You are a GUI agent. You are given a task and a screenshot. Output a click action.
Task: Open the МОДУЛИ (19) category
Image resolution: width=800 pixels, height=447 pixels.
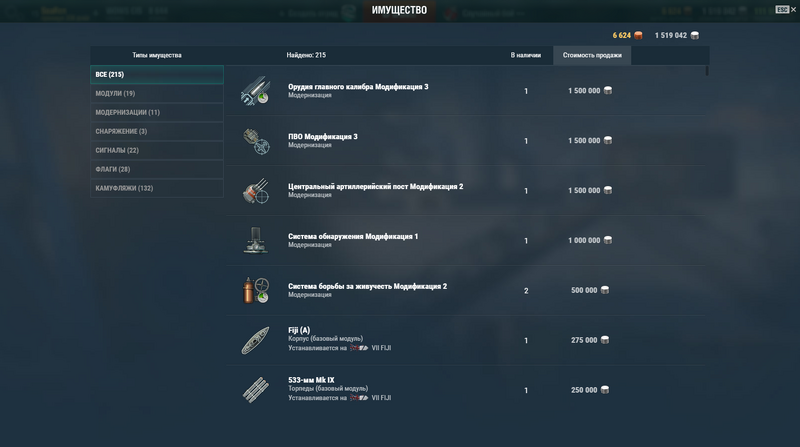[157, 93]
